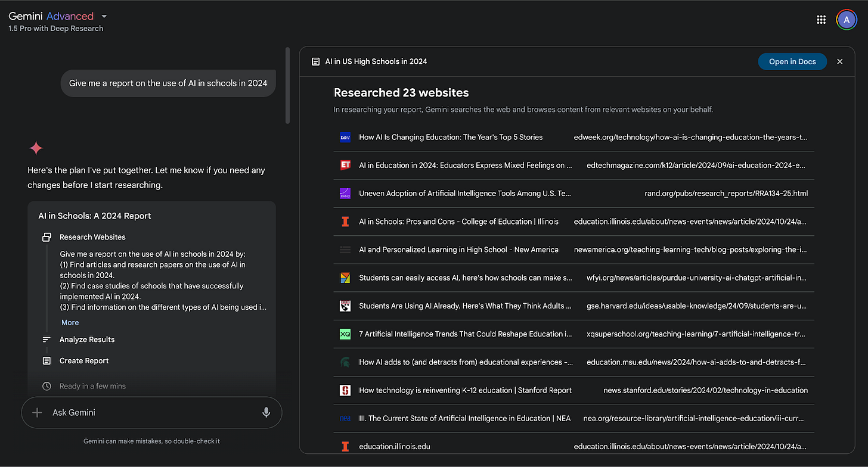Viewport: 868px width, 467px height.
Task: Click the AI in Schools: A 2024 Report heading
Action: [x=95, y=216]
